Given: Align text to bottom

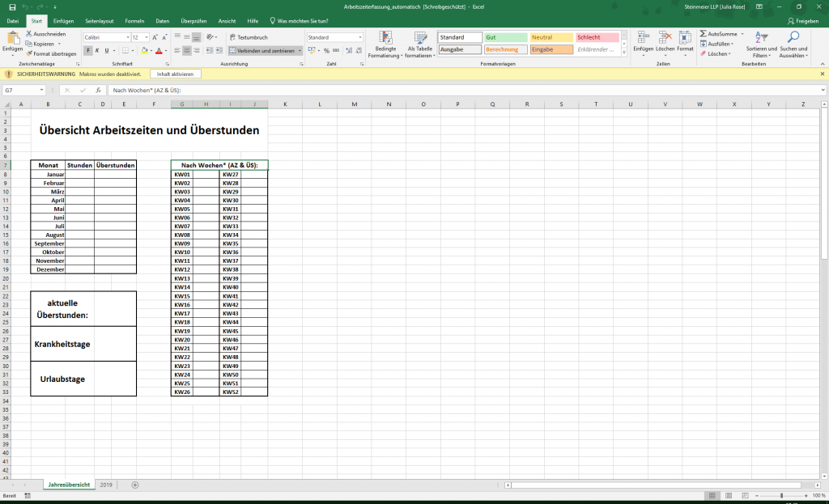Looking at the screenshot, I should 196,37.
